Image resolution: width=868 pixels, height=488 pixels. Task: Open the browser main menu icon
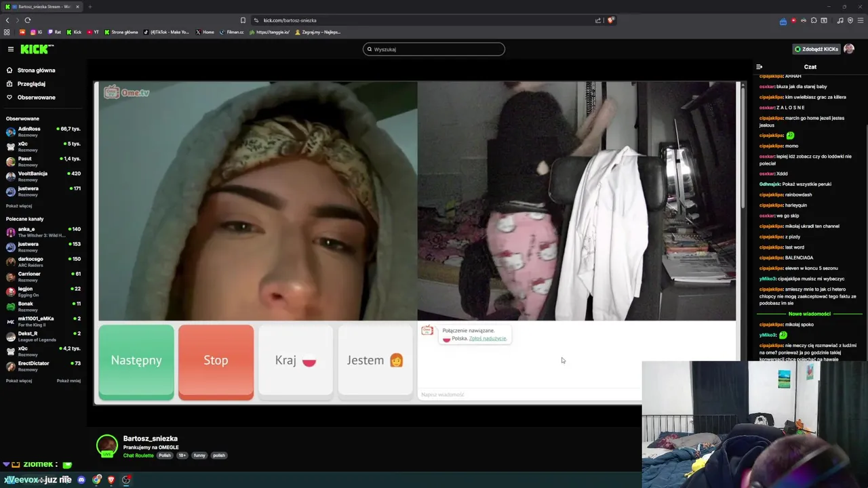[x=859, y=20]
